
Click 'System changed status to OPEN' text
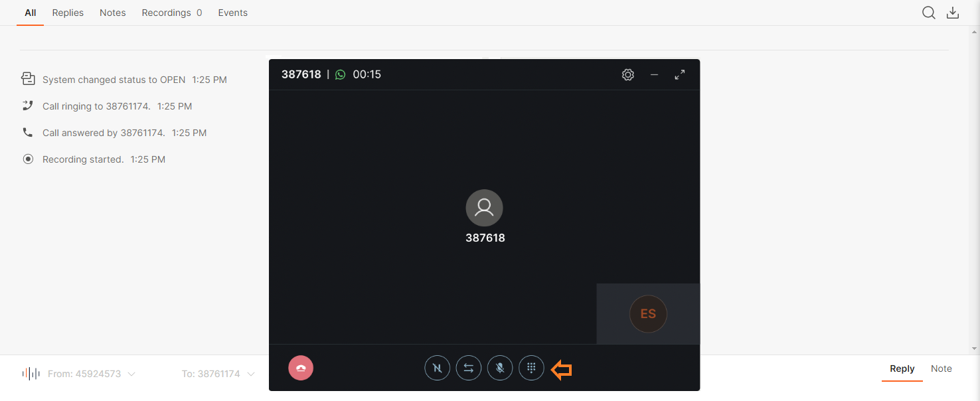point(114,80)
